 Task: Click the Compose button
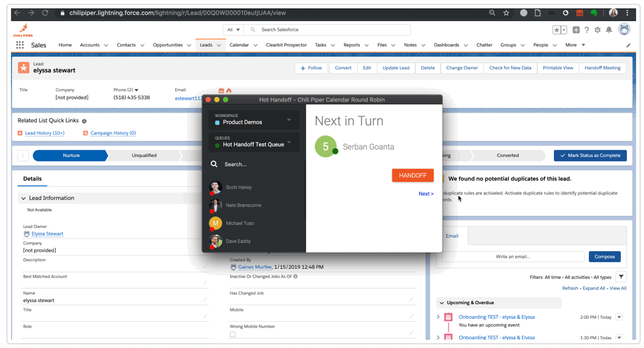coord(605,257)
